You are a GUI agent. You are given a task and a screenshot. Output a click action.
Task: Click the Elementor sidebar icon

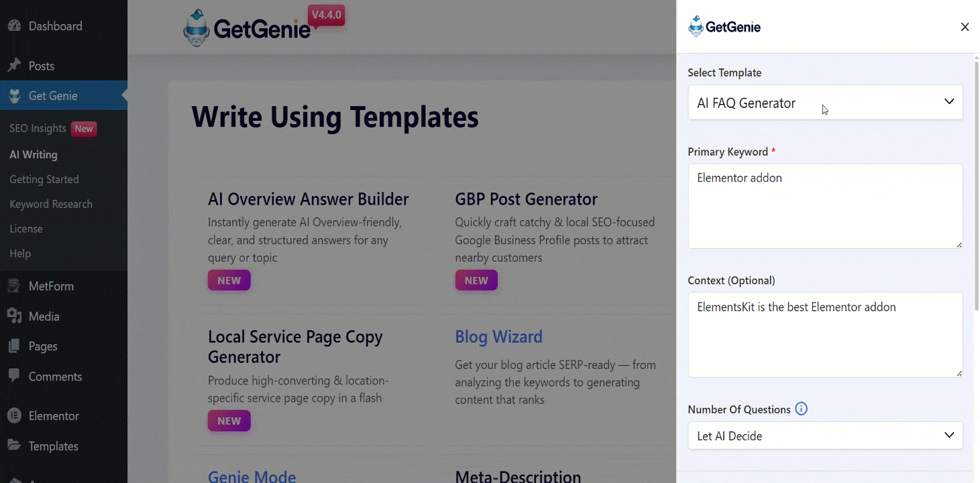click(13, 415)
